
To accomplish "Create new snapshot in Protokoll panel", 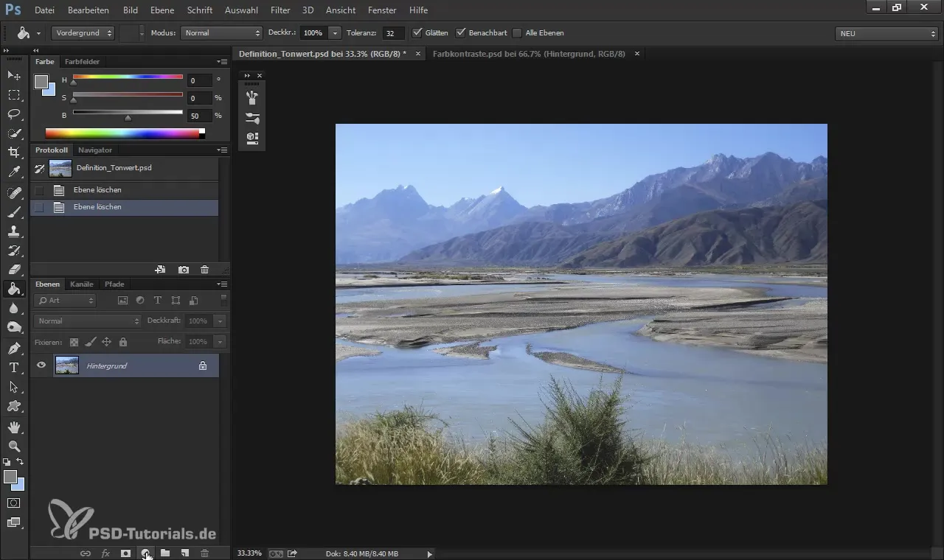I will tap(183, 270).
